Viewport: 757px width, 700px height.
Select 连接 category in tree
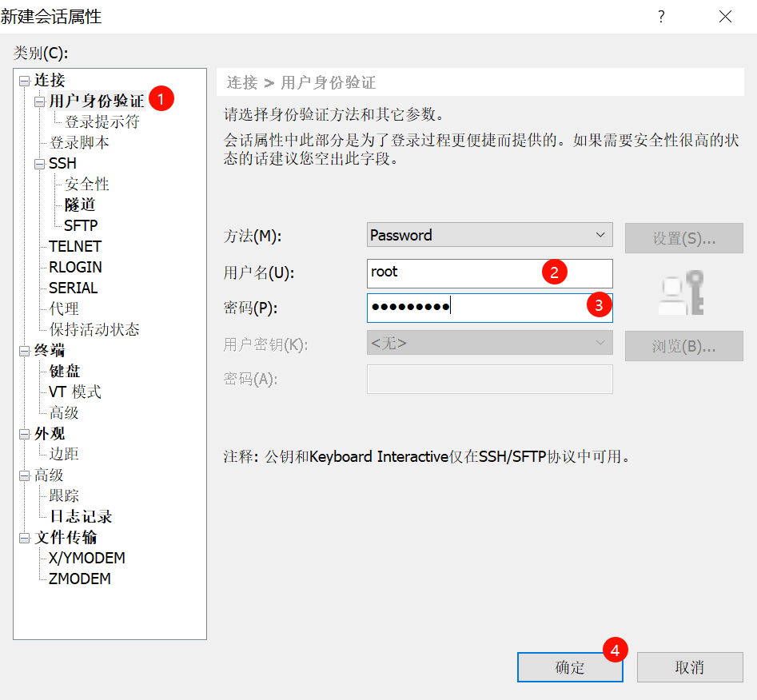click(50, 80)
